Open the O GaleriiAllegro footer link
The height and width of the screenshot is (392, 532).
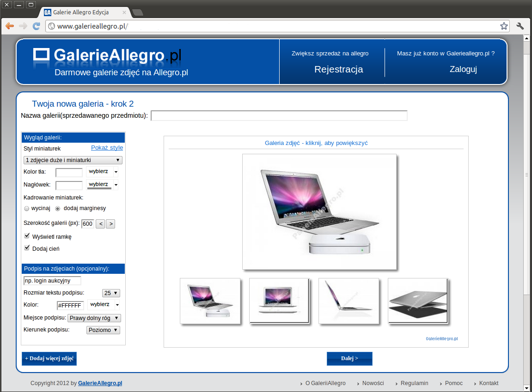(325, 383)
